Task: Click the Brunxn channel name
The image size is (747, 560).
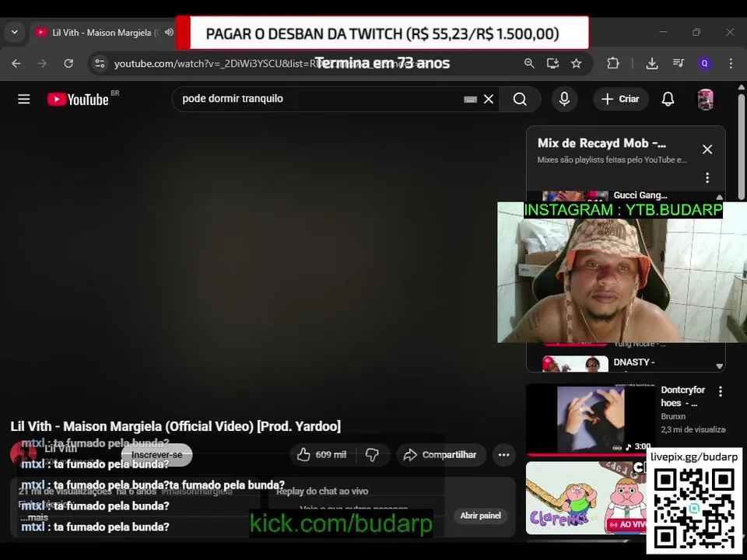Action: (673, 416)
